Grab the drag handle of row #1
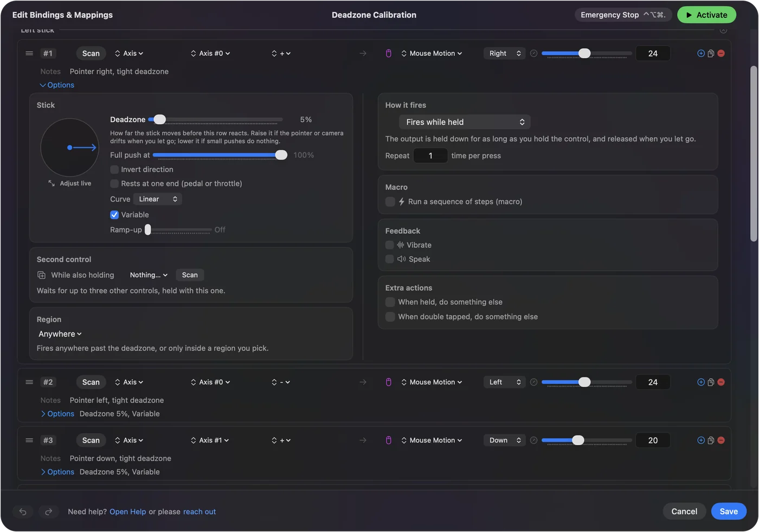Screen dimensions: 759x532 pos(29,53)
